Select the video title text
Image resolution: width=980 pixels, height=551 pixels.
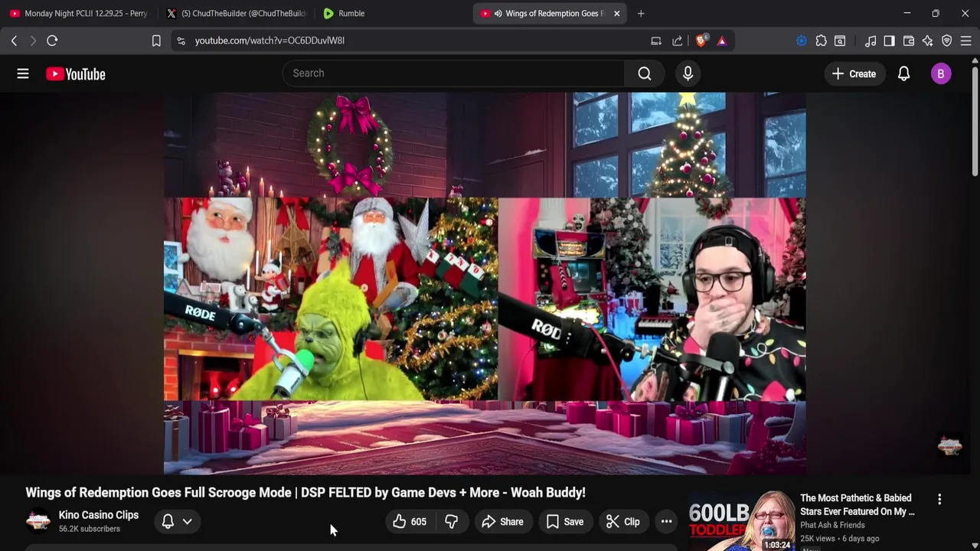pyautogui.click(x=305, y=493)
